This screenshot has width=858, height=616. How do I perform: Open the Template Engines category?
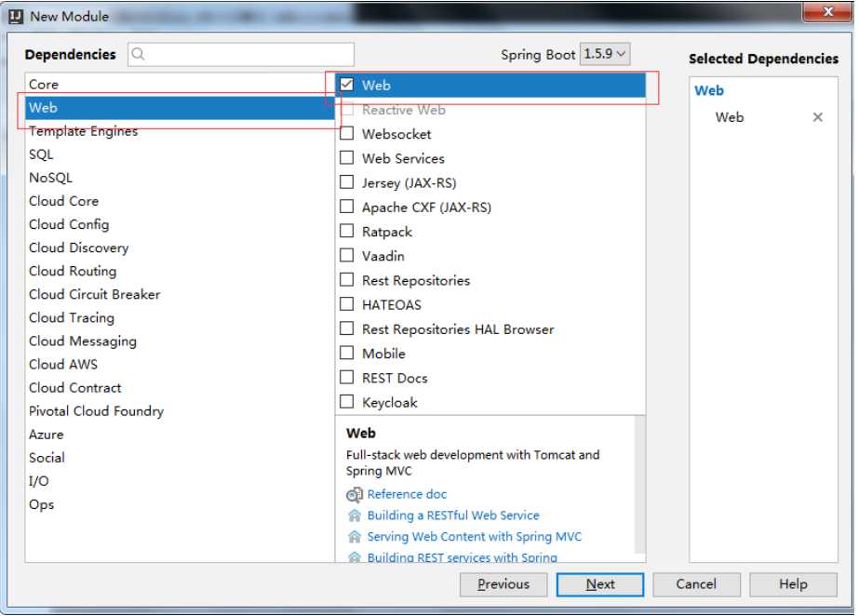(x=180, y=131)
